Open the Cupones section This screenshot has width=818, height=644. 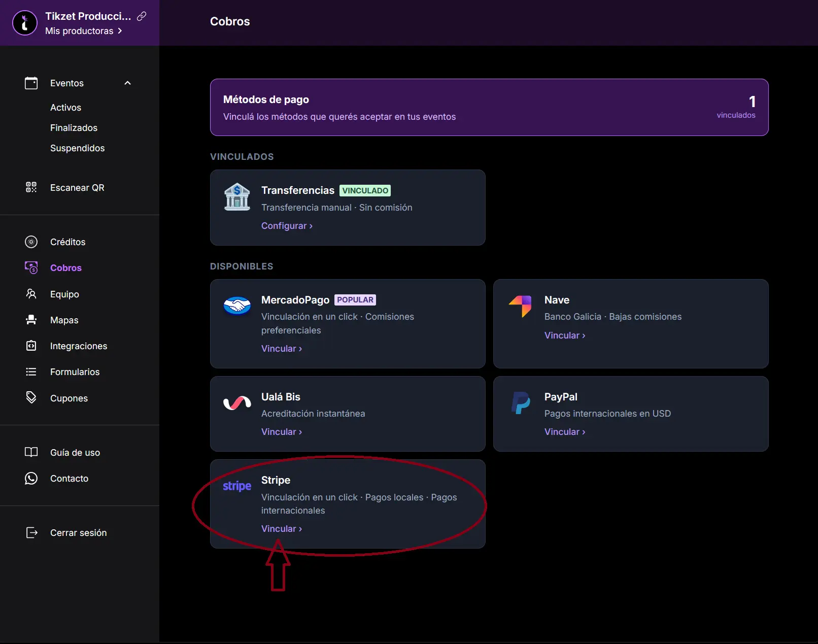[69, 398]
